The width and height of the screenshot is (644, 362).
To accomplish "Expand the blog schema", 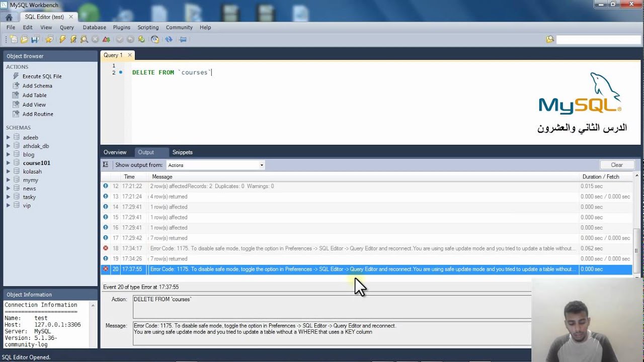I will [x=8, y=154].
